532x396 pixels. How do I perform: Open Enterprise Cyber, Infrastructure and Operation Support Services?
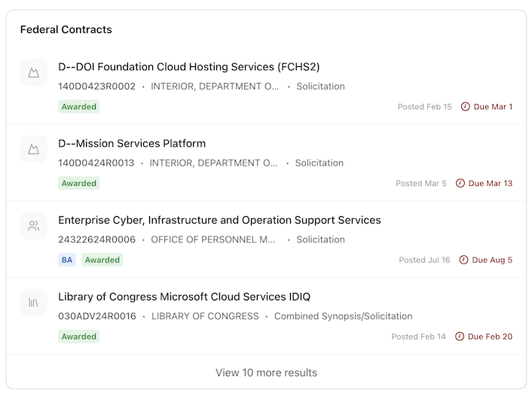tap(219, 221)
